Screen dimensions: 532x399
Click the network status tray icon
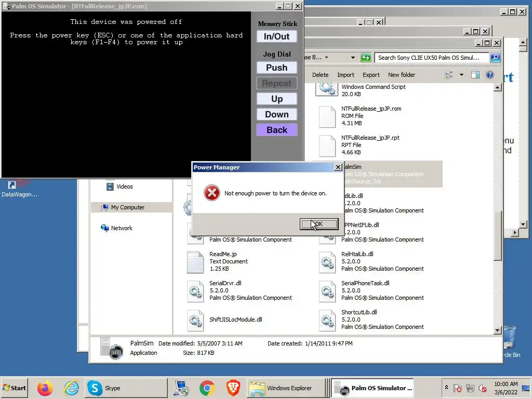pos(470,388)
